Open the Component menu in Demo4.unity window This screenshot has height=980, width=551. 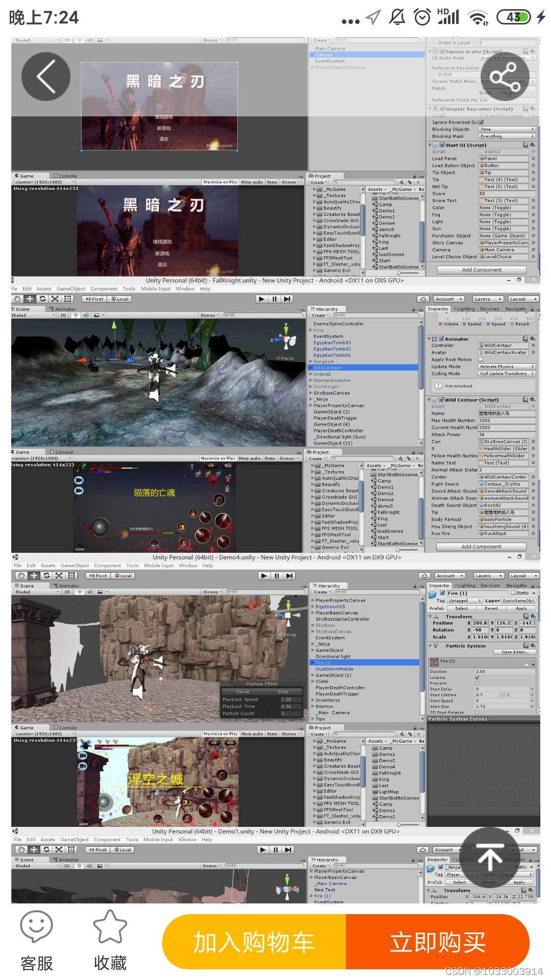(107, 566)
